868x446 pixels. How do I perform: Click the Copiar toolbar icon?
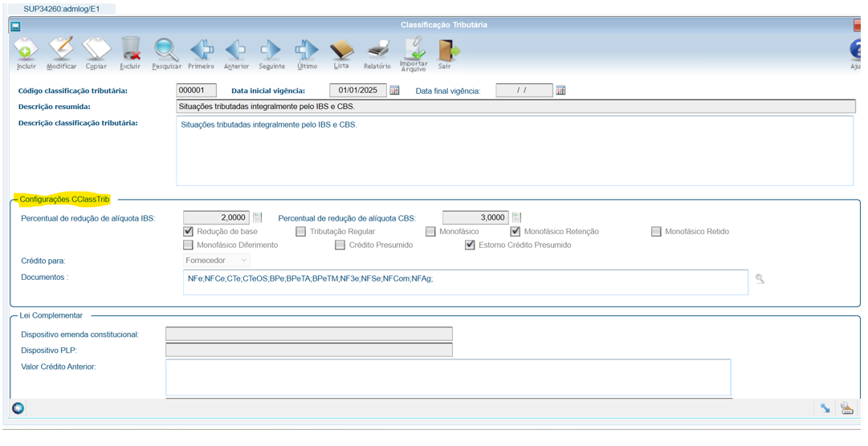click(x=96, y=50)
